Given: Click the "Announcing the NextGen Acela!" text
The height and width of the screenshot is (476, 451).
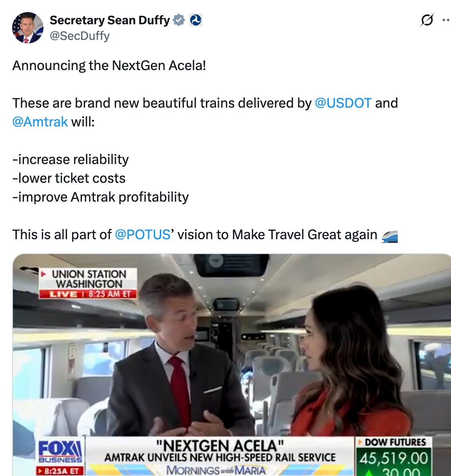Looking at the screenshot, I should [109, 65].
